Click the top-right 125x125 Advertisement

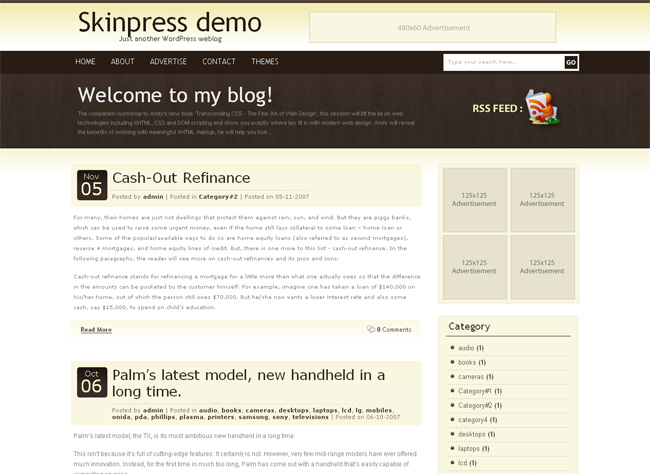(542, 199)
